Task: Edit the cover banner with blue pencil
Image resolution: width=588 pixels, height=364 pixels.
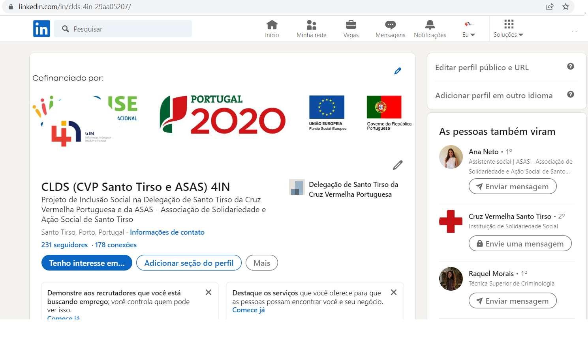Action: (398, 71)
